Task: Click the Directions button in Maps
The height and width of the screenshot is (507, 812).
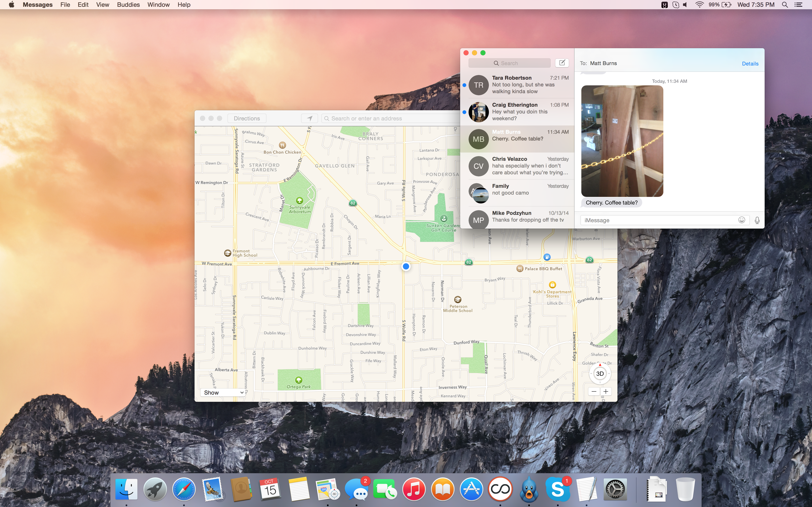Action: click(x=247, y=118)
